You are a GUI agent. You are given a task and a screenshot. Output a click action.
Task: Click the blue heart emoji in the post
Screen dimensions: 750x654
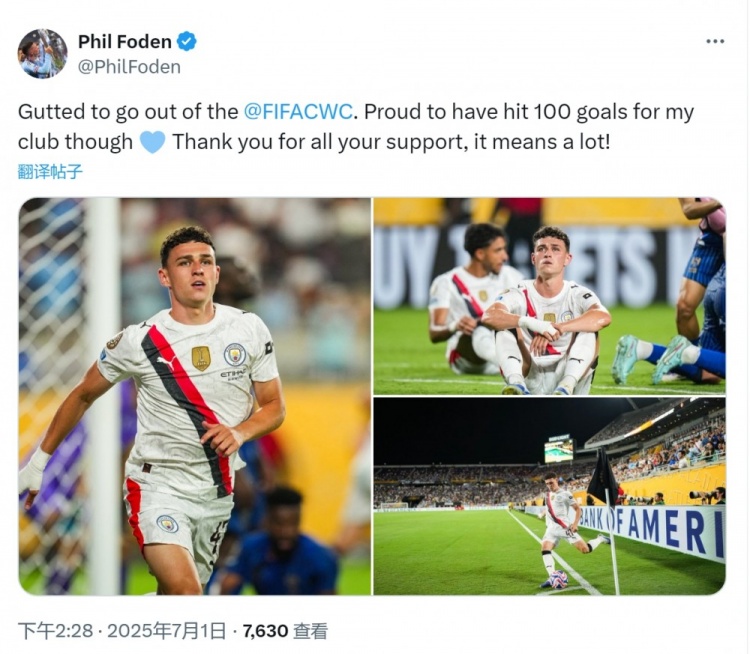coord(152,142)
